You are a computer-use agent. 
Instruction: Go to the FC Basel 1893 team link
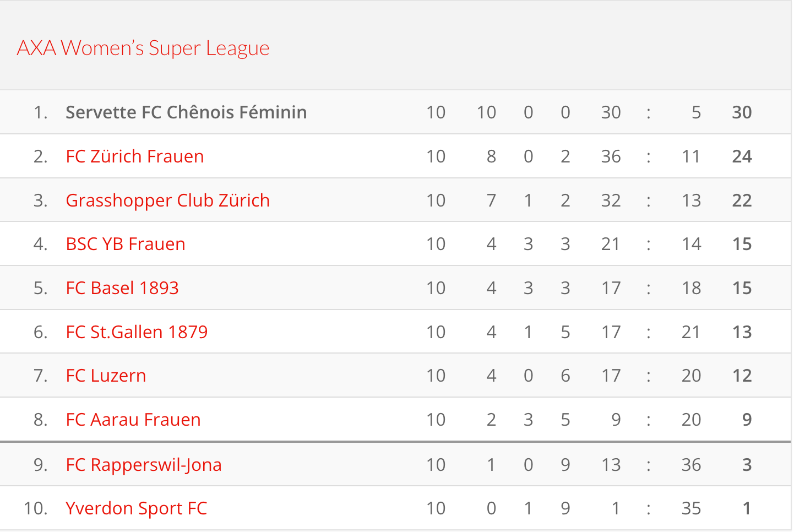pos(122,288)
